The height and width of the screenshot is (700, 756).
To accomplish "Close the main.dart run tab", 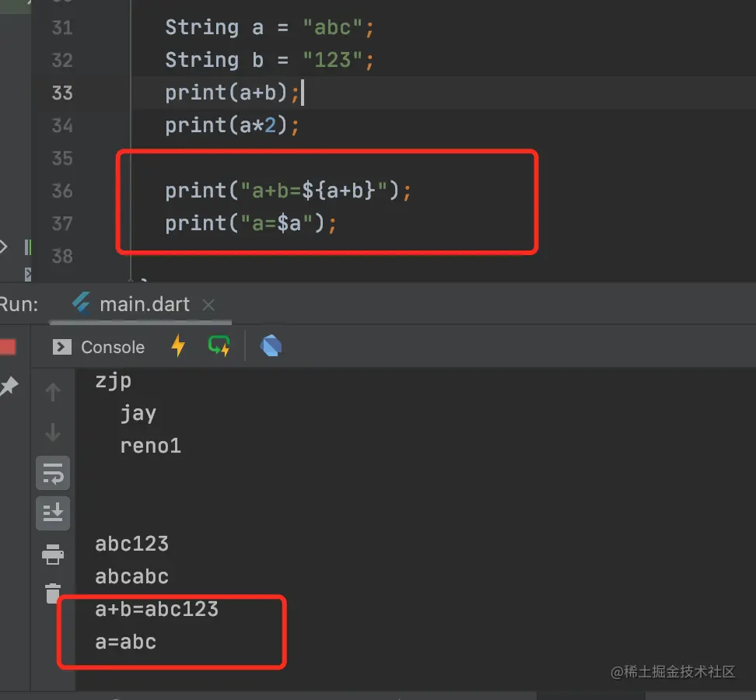I will (x=208, y=305).
